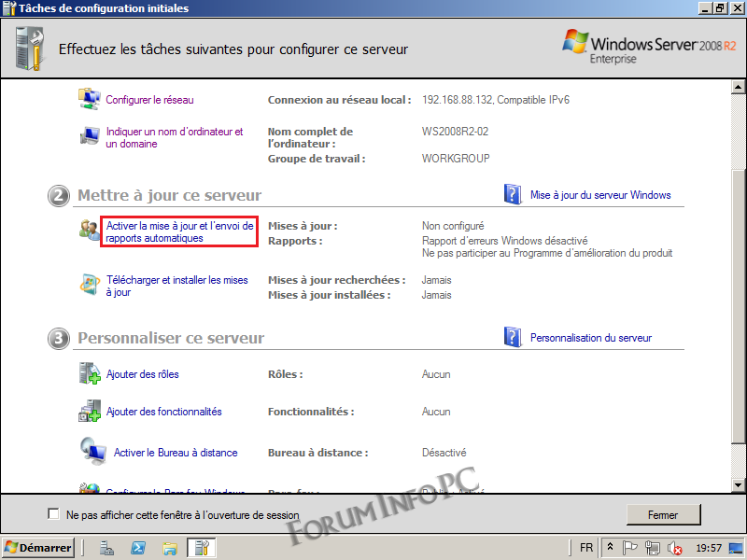Click the computer icon beside Indiquer un nom d'ordinateur

(x=90, y=136)
